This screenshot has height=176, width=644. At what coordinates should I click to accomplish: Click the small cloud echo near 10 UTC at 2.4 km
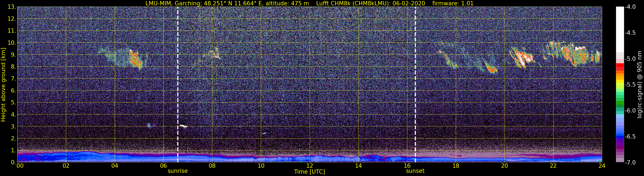[x=264, y=133]
